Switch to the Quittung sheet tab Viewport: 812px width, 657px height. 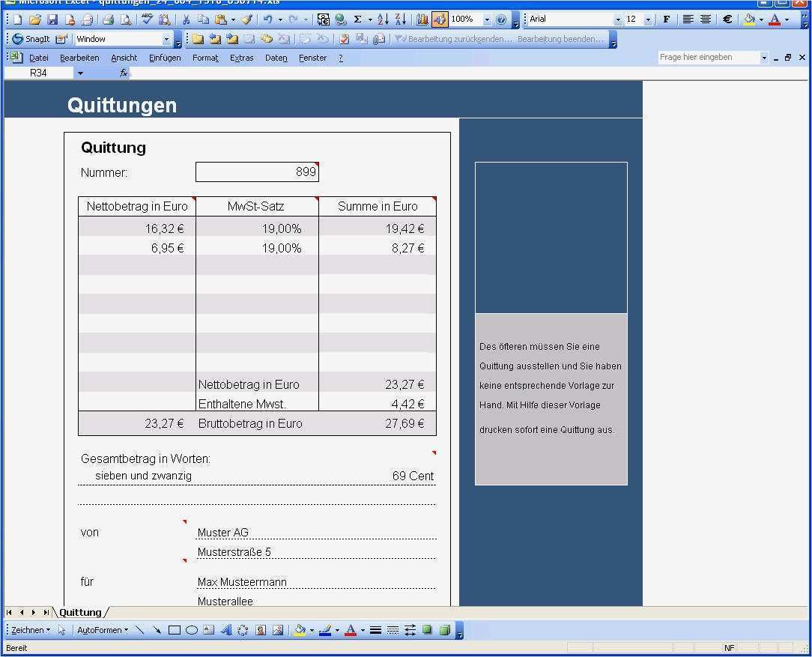(79, 612)
